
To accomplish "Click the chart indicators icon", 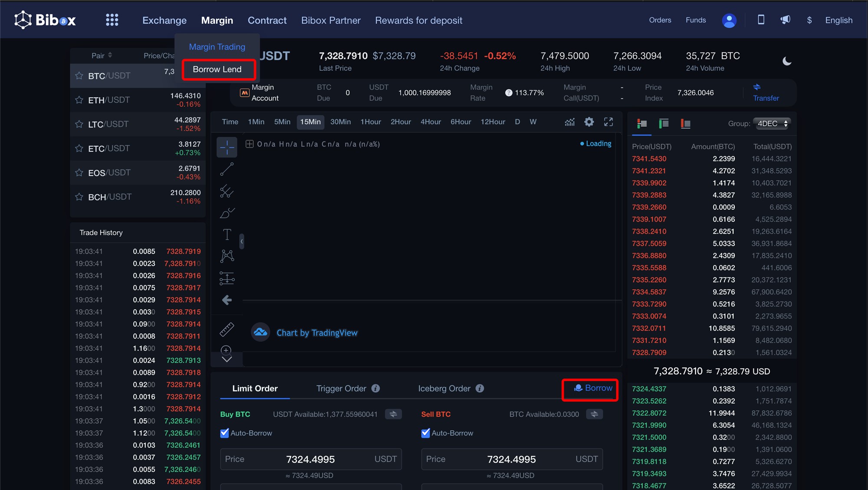I will (x=569, y=122).
